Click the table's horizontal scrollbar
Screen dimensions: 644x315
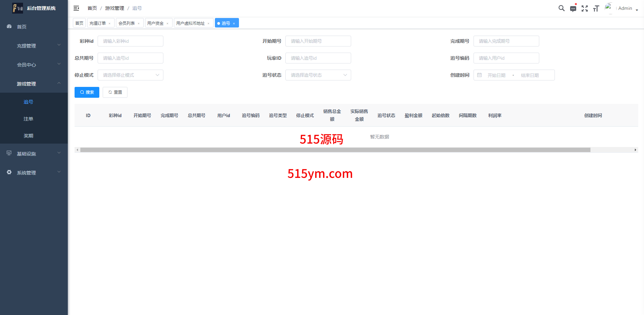pos(335,150)
